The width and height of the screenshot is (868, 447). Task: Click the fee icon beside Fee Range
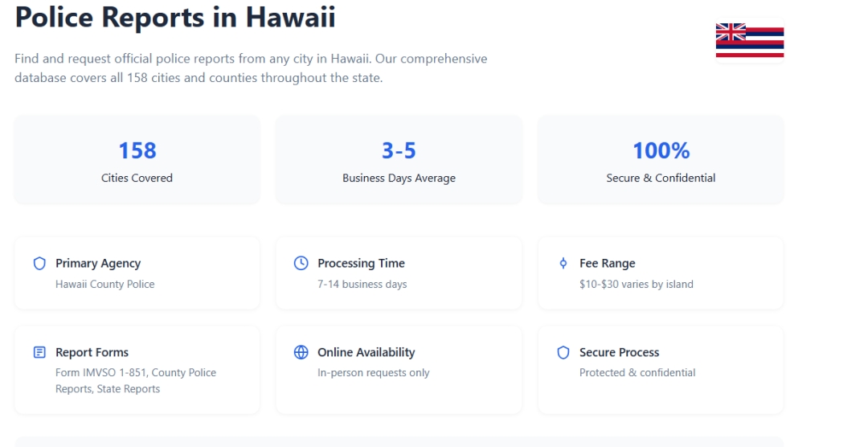[x=563, y=264]
